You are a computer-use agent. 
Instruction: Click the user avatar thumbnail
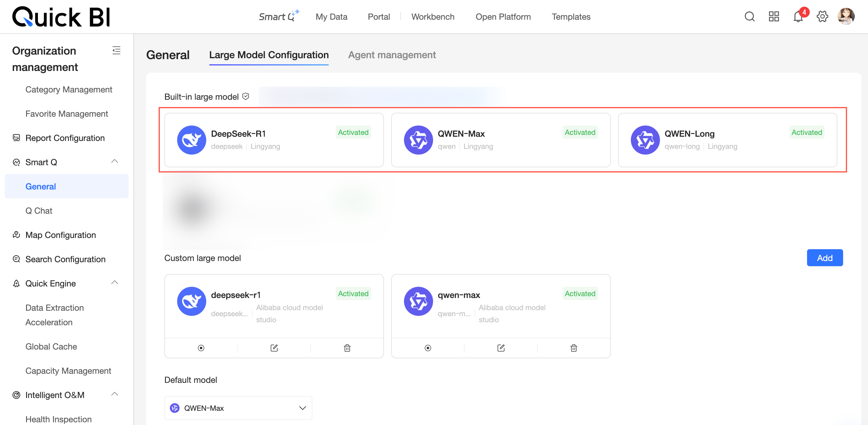tap(846, 16)
